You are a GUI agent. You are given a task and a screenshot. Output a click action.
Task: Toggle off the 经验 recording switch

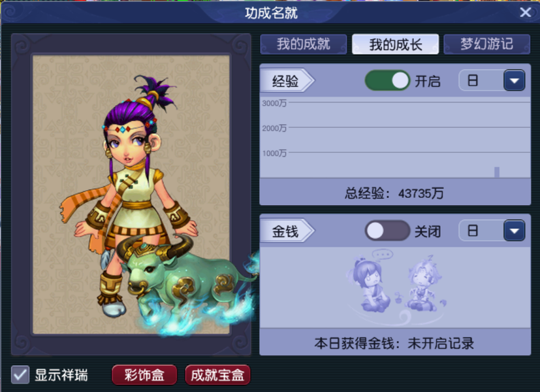tap(387, 80)
